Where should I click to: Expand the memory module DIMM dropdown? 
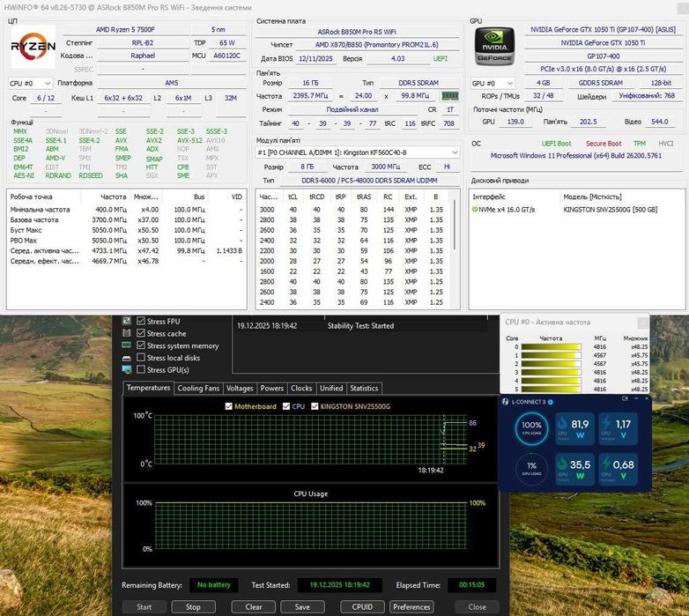tap(358, 152)
